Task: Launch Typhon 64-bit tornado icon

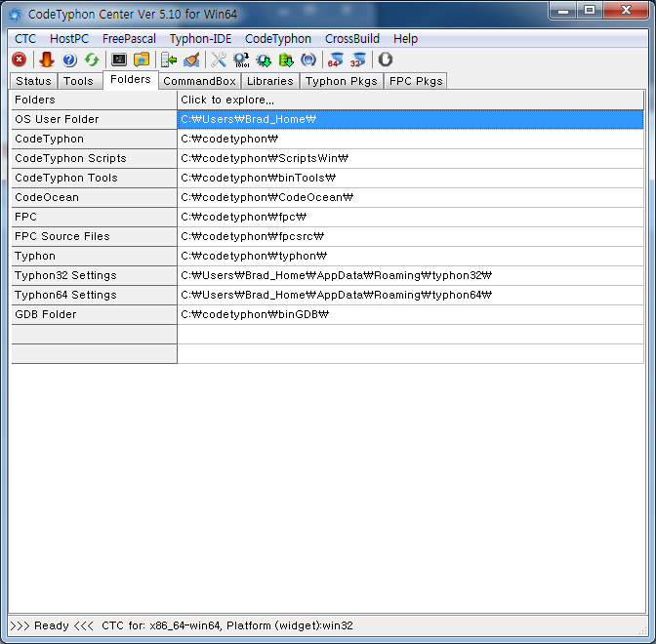Action: (336, 60)
